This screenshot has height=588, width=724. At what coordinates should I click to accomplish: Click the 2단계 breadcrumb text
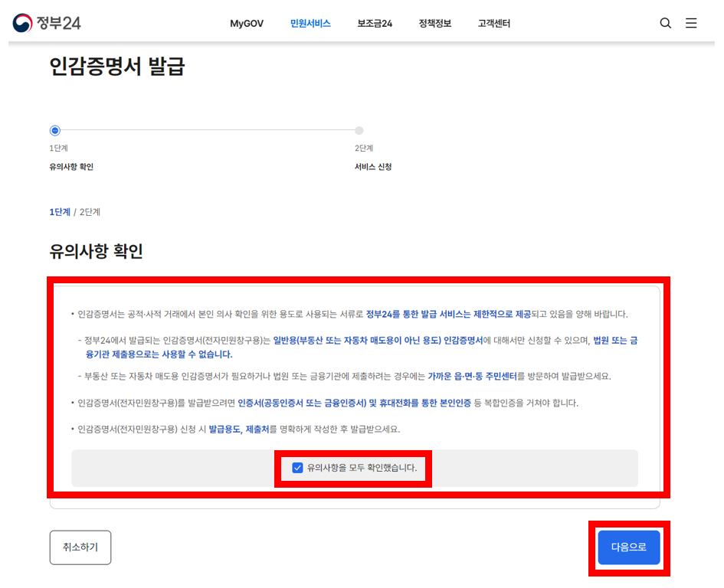pos(90,212)
